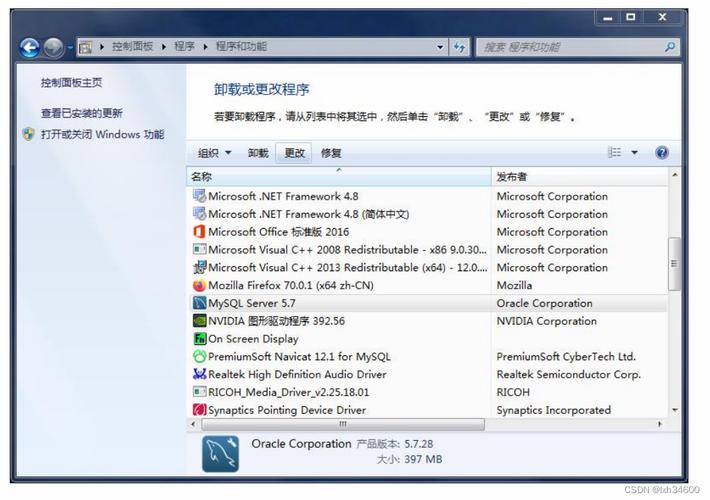
Task: Expand the arrow after 控制面板 in breadcrumb
Action: click(x=163, y=47)
